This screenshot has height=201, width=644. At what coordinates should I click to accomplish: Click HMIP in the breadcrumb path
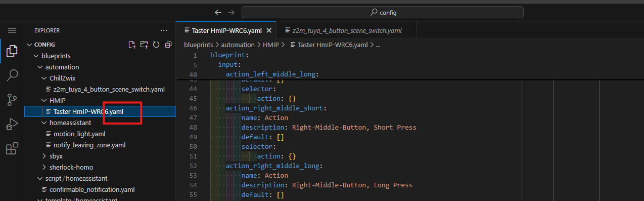click(x=271, y=45)
